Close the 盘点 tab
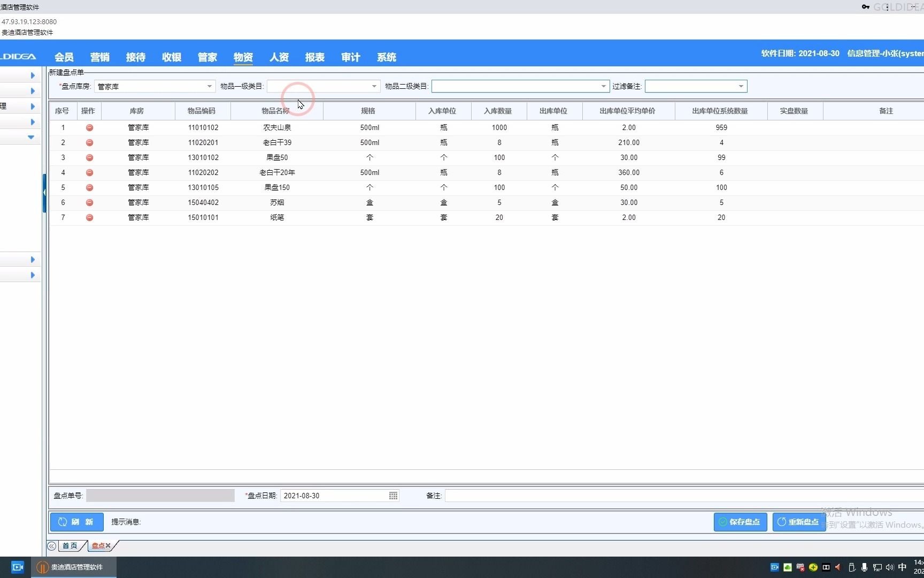 tap(108, 545)
